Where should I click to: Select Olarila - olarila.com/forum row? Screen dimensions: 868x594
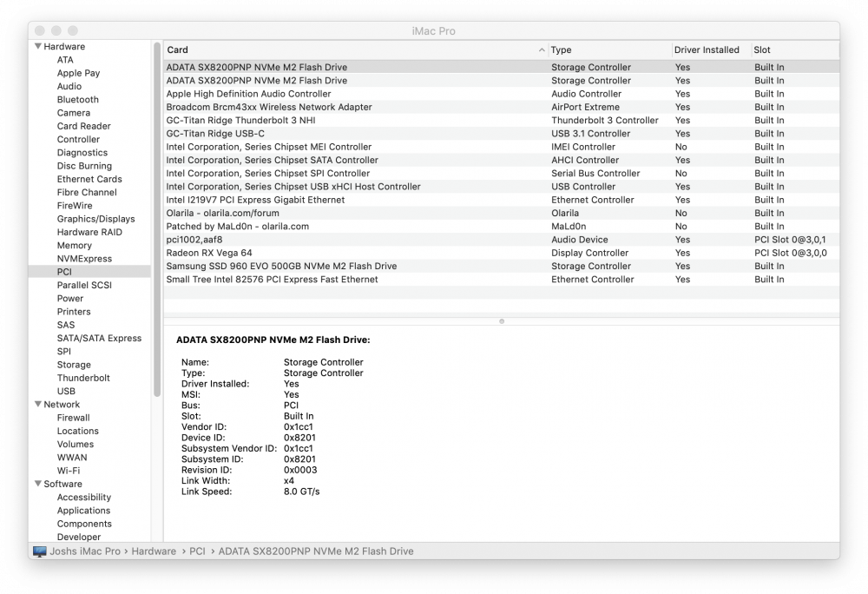tap(502, 213)
